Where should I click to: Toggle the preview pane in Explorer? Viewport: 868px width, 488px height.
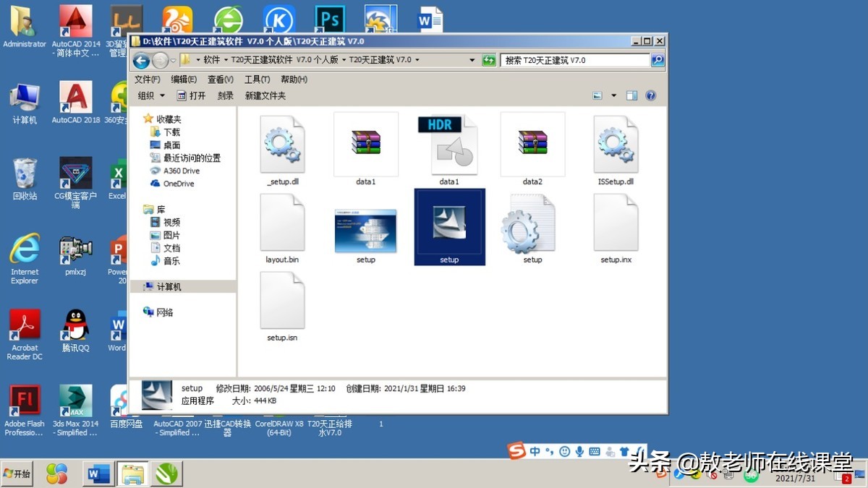(631, 95)
